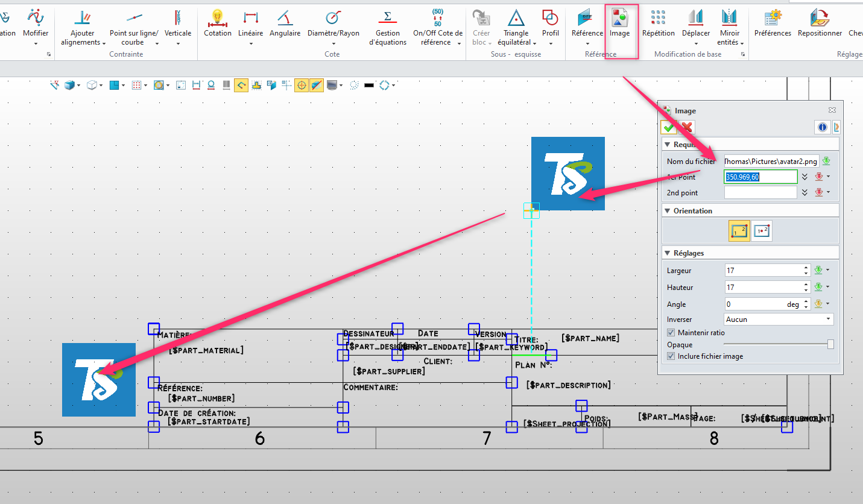Click the blue info button in Image panel
Screen dimensions: 863x504
(x=821, y=127)
